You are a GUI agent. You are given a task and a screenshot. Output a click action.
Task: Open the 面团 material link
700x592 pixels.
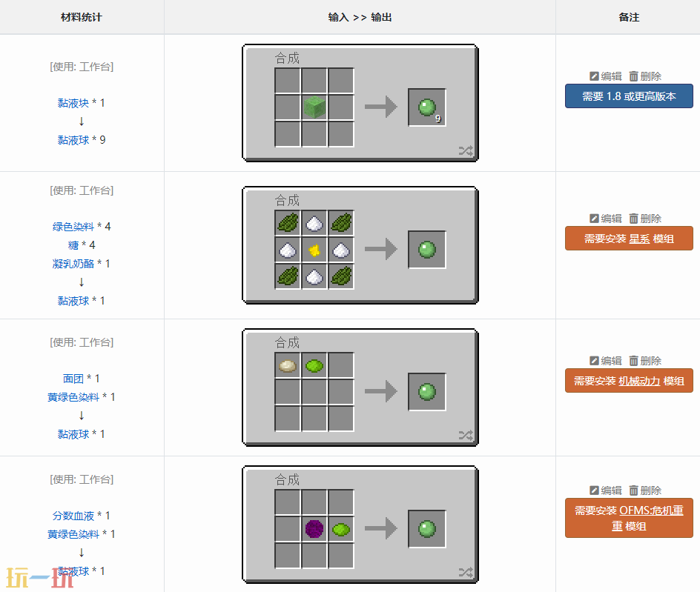point(73,379)
